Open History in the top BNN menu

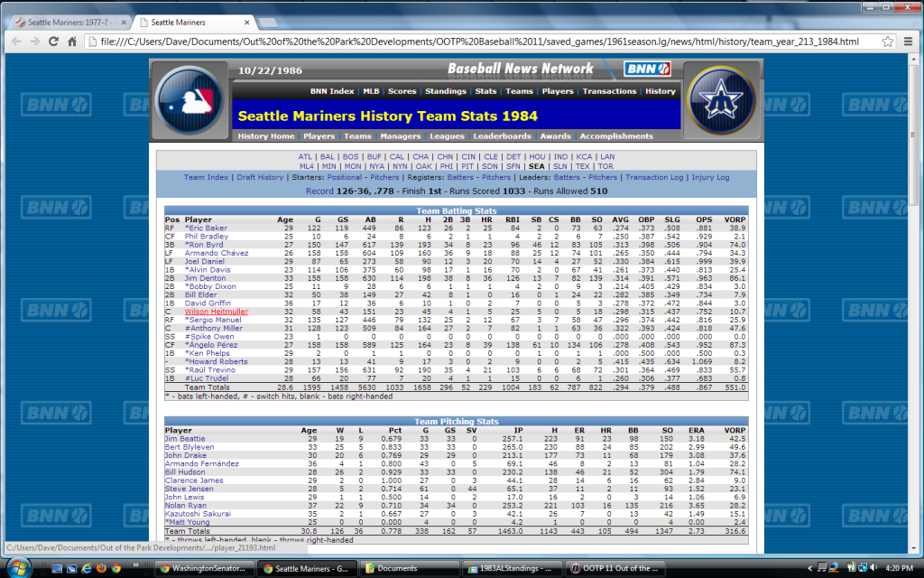tap(660, 91)
